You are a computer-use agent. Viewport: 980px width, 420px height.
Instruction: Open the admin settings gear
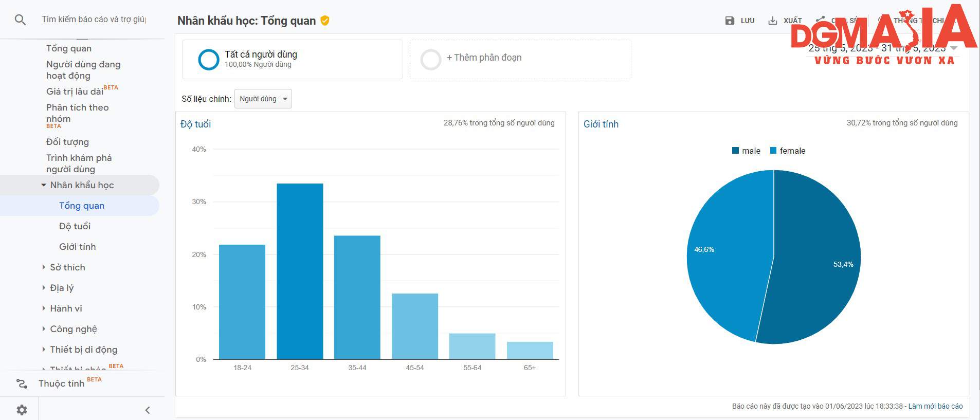22,410
